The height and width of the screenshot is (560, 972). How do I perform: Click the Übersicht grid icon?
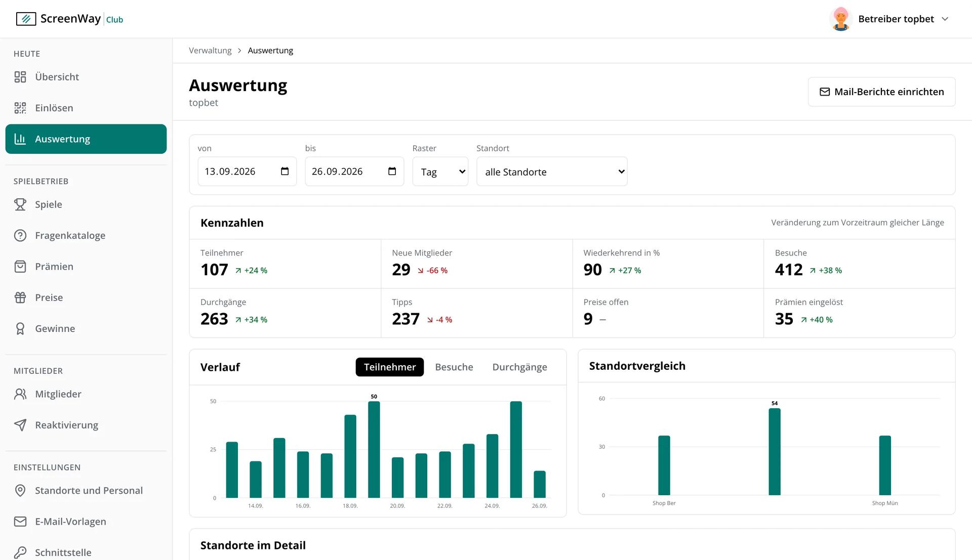20,77
